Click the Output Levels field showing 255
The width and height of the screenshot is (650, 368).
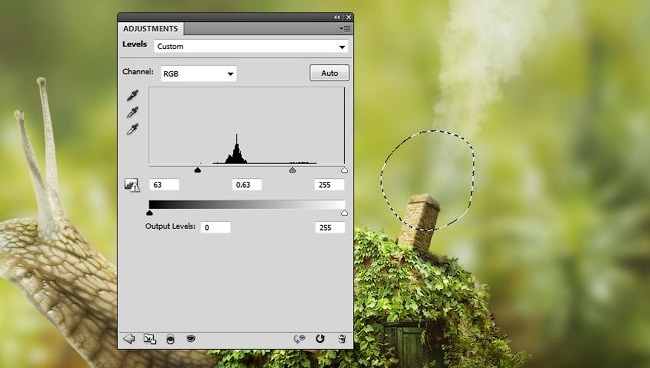[x=330, y=228]
